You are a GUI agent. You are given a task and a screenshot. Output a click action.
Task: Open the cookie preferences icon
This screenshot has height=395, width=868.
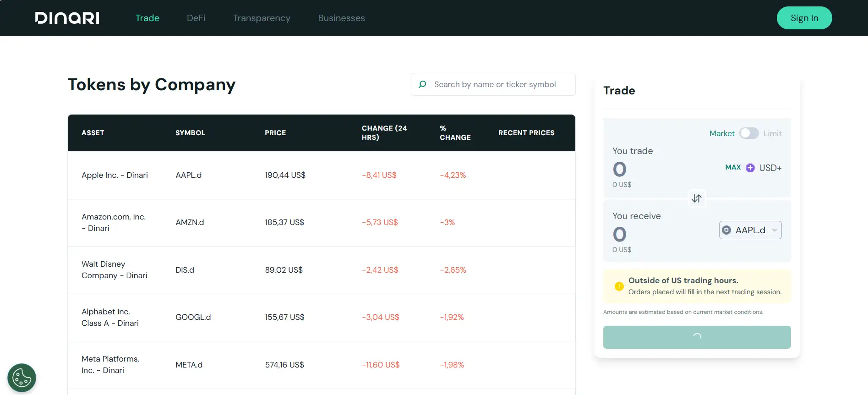(22, 378)
